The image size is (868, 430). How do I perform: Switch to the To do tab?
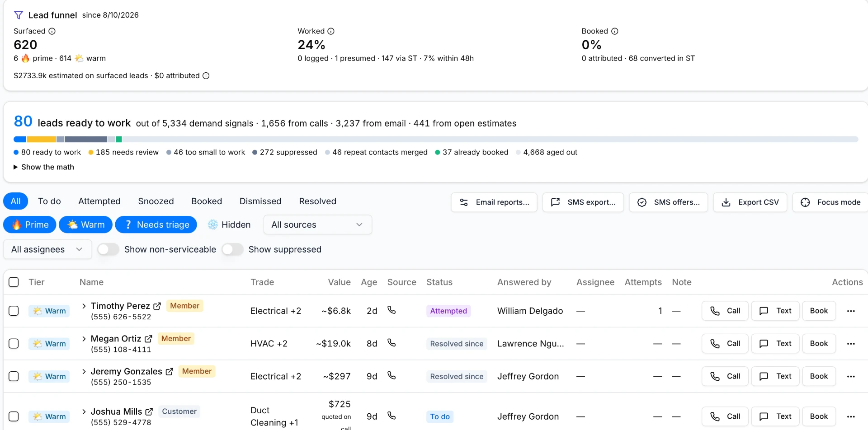[49, 201]
